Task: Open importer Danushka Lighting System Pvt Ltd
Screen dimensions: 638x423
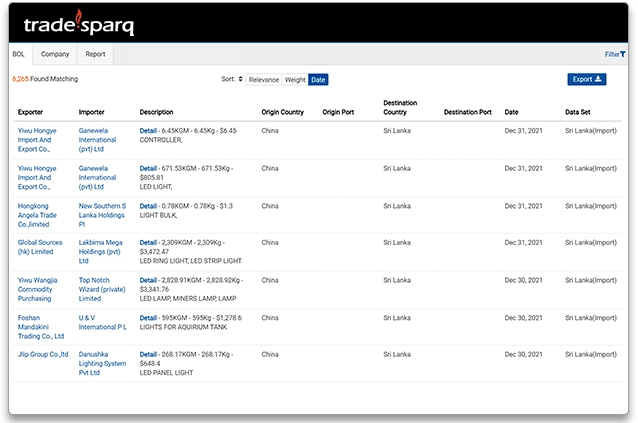Action: click(102, 364)
